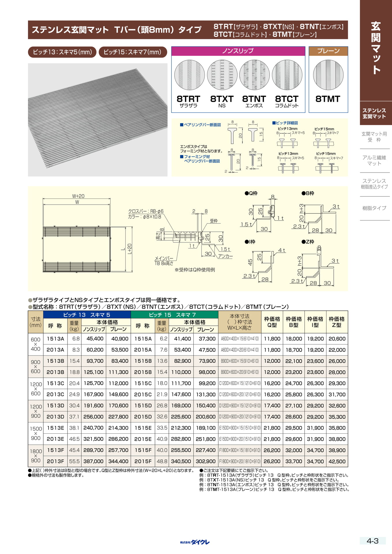Open the stainless mat product photo
The image size is (392, 554).
[x=98, y=120]
